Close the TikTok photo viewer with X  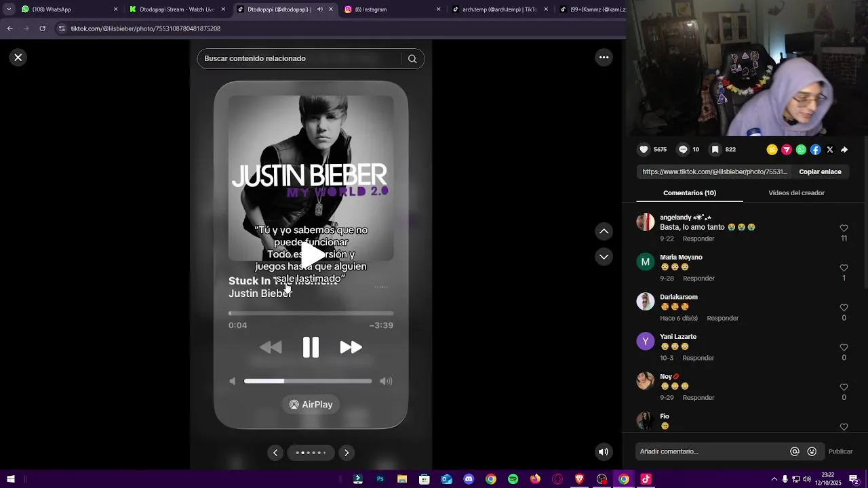18,58
